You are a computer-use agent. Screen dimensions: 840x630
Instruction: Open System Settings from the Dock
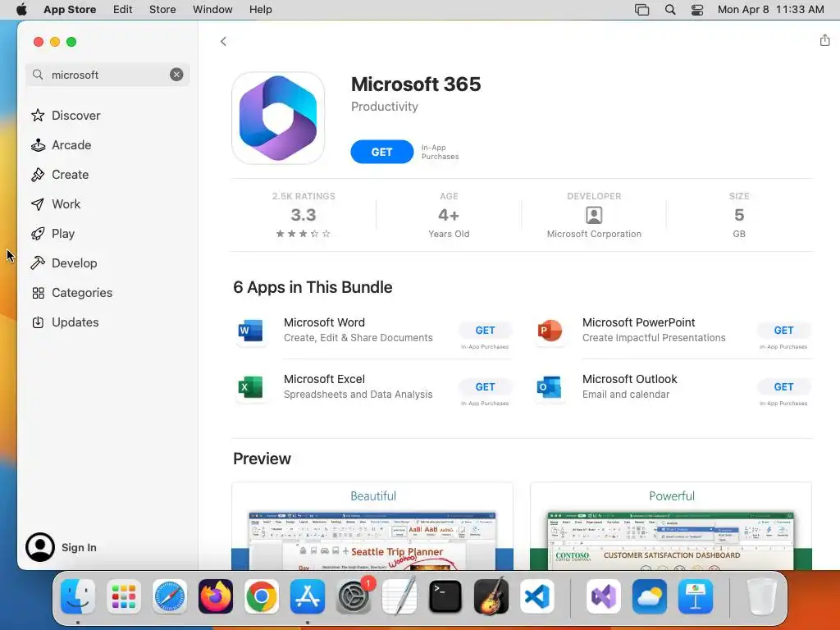[x=354, y=596]
